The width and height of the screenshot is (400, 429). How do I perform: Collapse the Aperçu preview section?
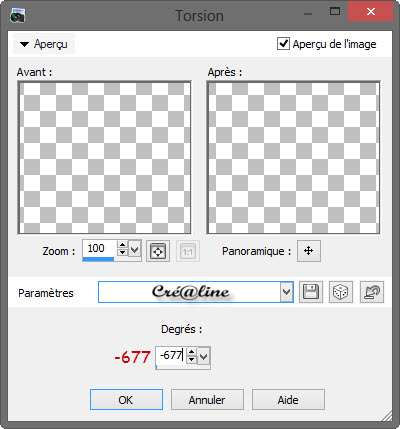(x=44, y=44)
